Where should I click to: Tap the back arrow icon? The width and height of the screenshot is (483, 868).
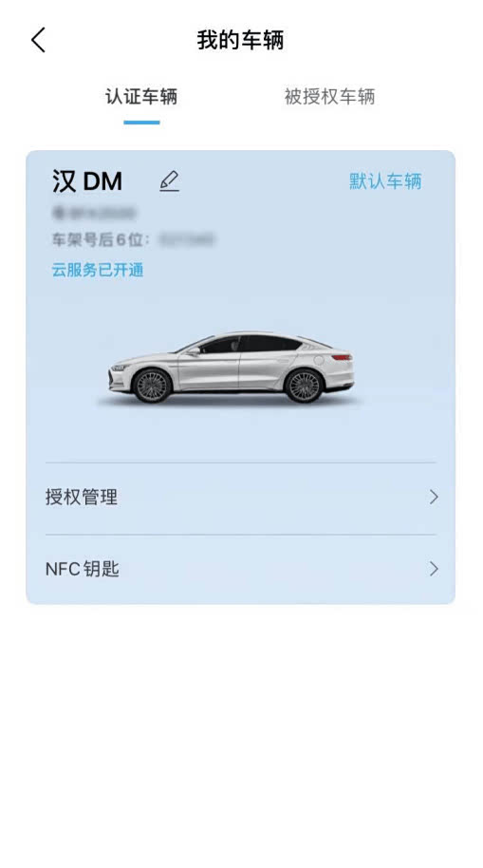pos(38,40)
